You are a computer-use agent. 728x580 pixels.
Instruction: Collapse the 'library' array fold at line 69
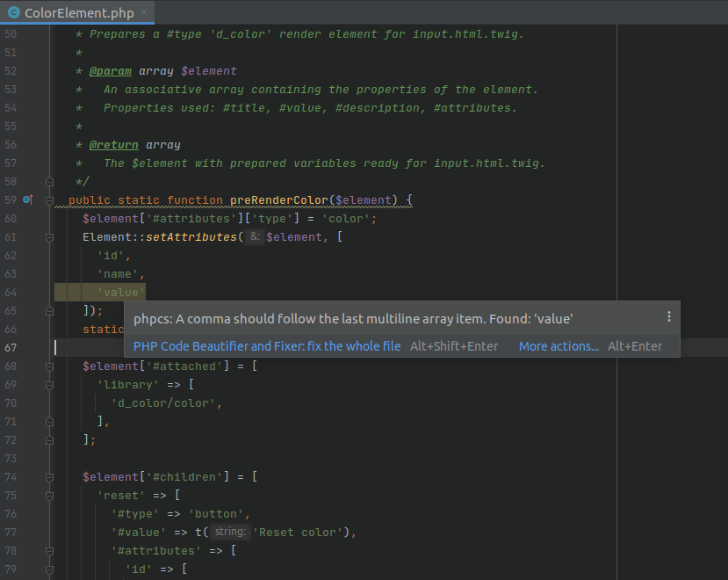coord(49,384)
